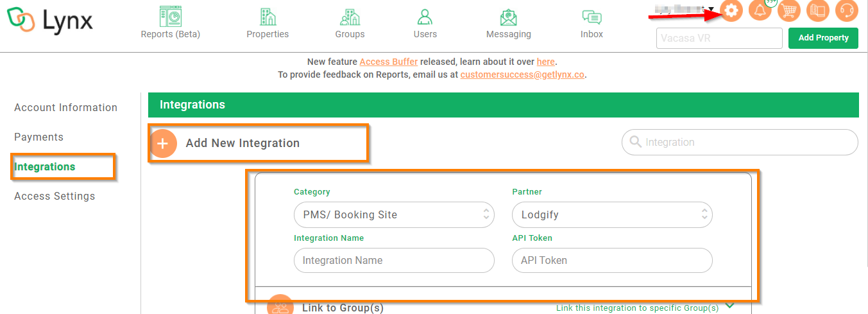Screen dimensions: 868x314
Task: Click the Integrations panel header text
Action: click(192, 104)
